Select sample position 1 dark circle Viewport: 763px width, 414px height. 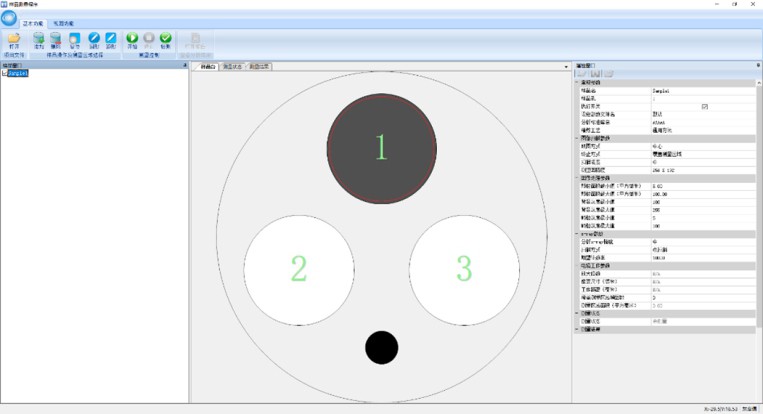point(380,146)
